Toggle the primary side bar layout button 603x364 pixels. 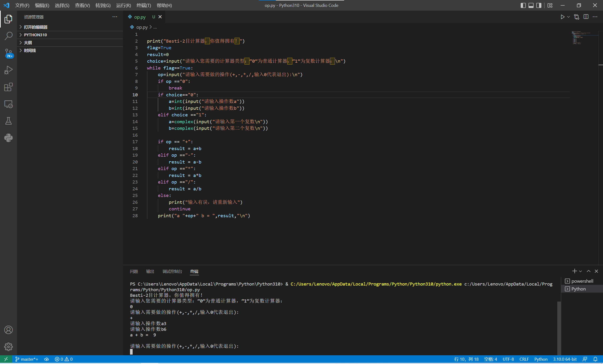click(x=523, y=5)
